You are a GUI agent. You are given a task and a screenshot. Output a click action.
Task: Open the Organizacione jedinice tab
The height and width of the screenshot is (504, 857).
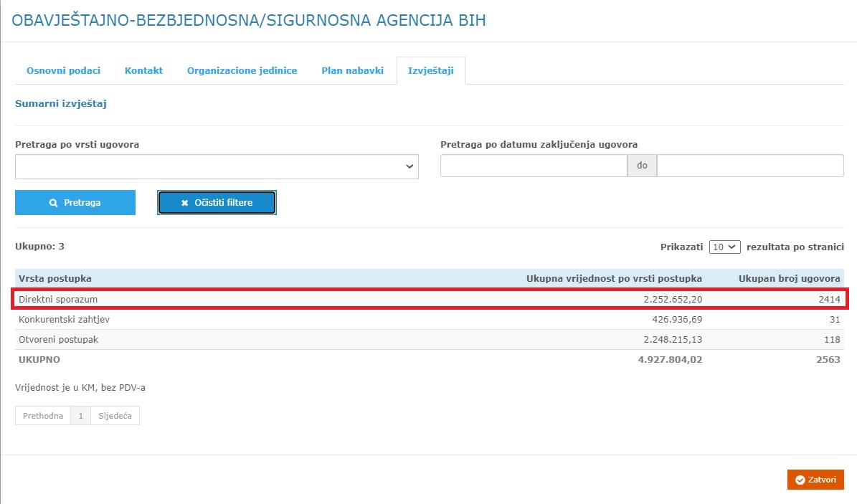242,70
